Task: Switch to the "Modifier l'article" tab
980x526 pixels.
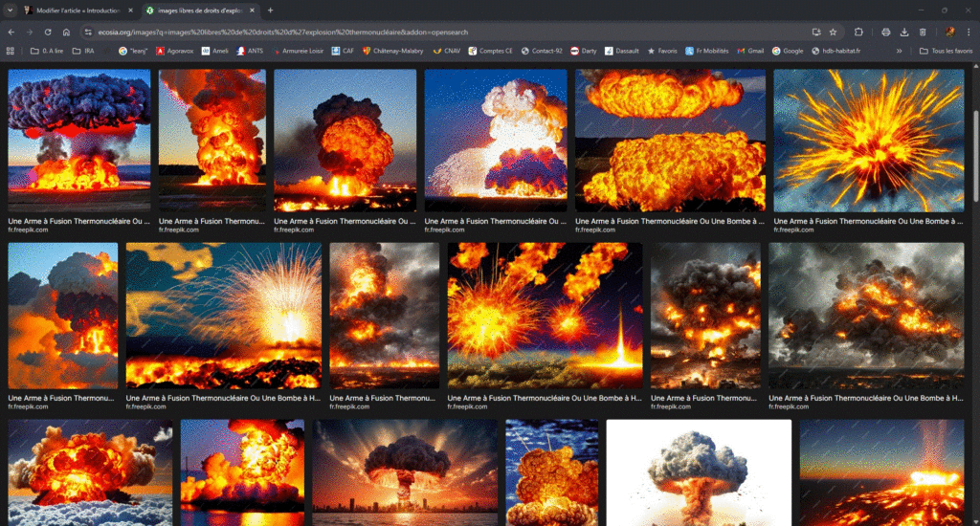Action: pos(77,10)
